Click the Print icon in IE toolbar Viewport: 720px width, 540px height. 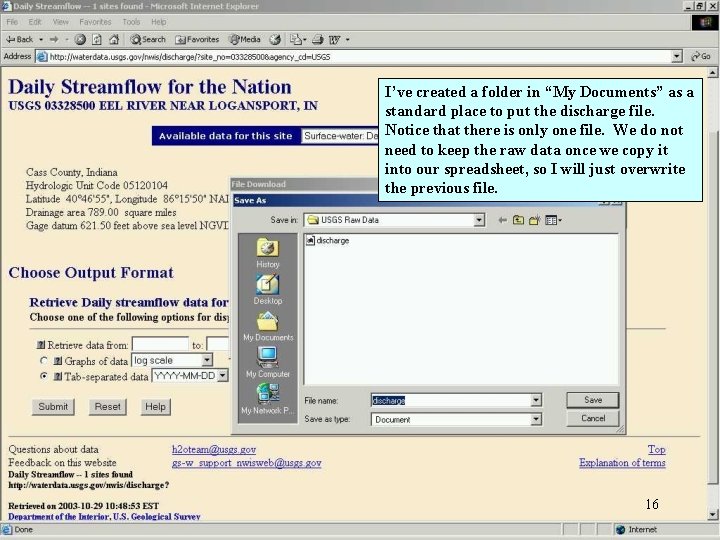coord(318,39)
